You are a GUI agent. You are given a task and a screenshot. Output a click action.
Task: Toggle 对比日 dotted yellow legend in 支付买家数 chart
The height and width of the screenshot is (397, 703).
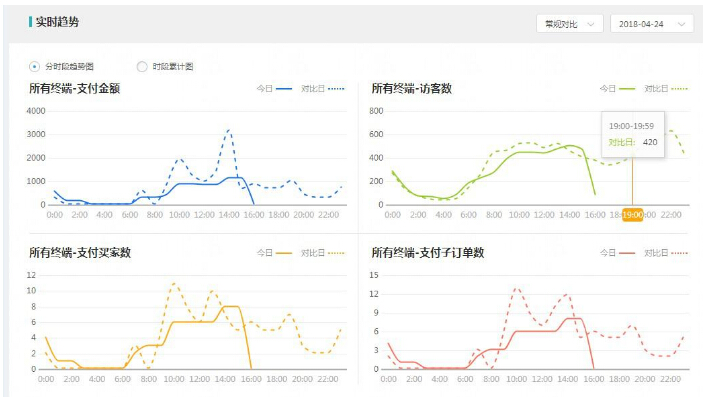(323, 253)
